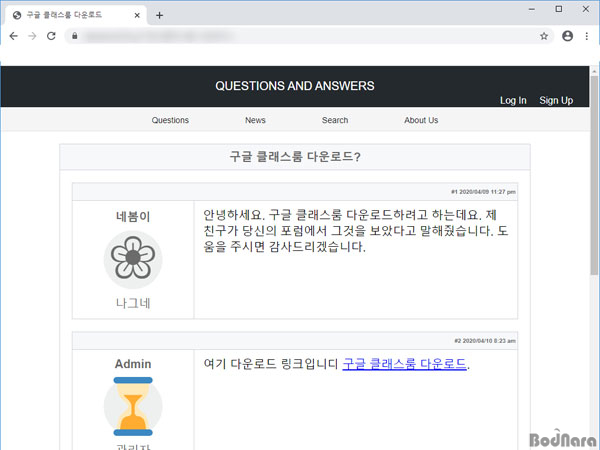Click the username 네봄이
This screenshot has height=450, width=600.
[133, 217]
